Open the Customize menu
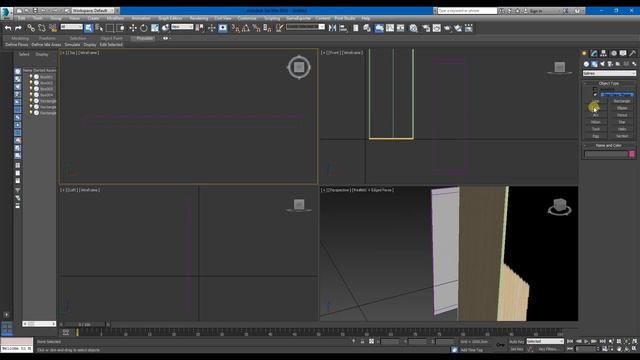 (x=247, y=18)
